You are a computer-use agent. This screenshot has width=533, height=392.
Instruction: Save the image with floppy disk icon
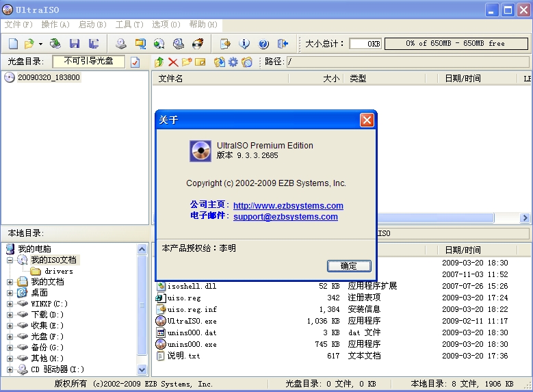point(75,44)
